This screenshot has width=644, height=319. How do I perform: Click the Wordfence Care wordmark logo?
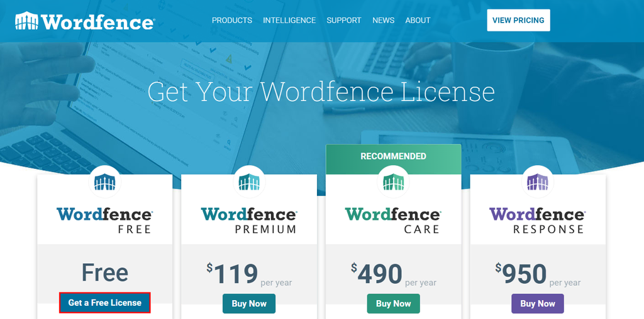(393, 220)
